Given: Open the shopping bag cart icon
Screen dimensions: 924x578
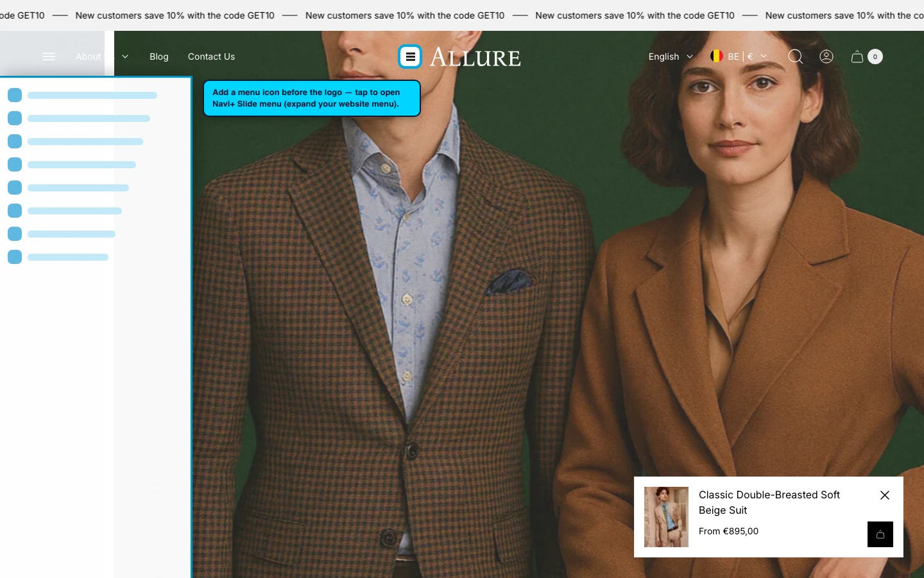Looking at the screenshot, I should point(857,57).
